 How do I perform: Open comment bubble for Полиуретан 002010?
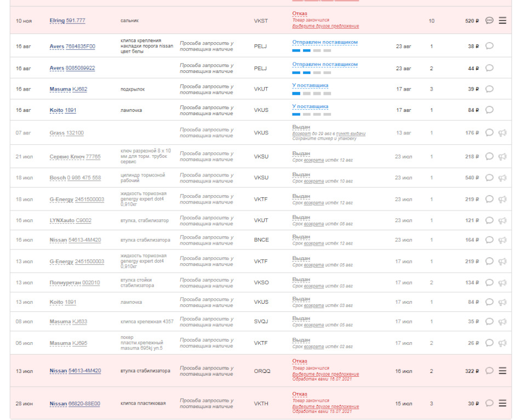[489, 282]
